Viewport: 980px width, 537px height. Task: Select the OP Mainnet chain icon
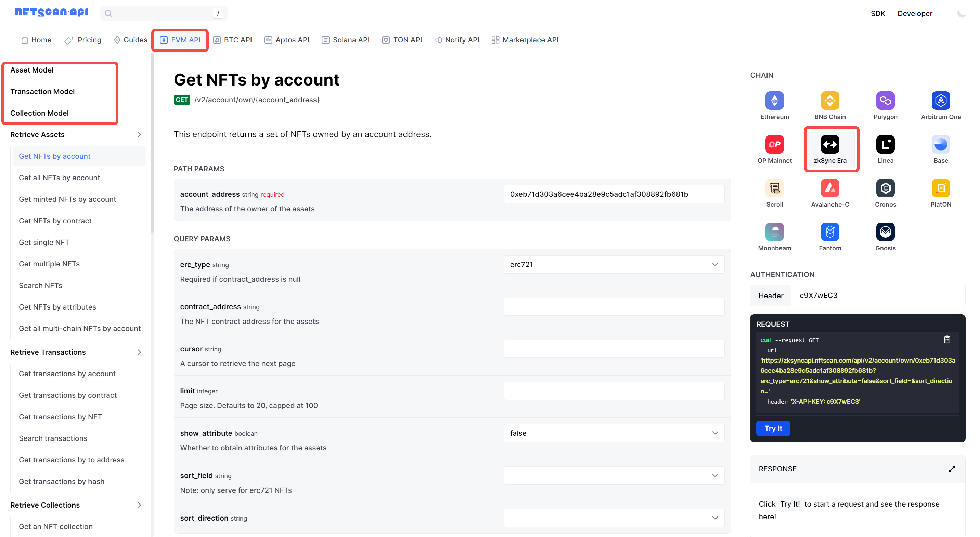pos(774,145)
